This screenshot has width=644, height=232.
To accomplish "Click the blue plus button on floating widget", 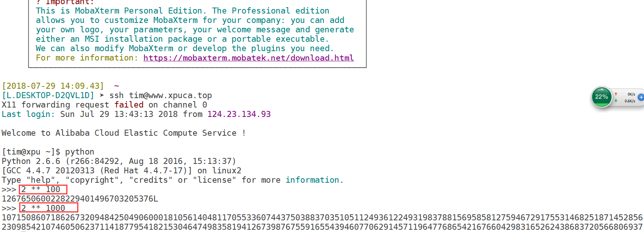I will click(641, 97).
